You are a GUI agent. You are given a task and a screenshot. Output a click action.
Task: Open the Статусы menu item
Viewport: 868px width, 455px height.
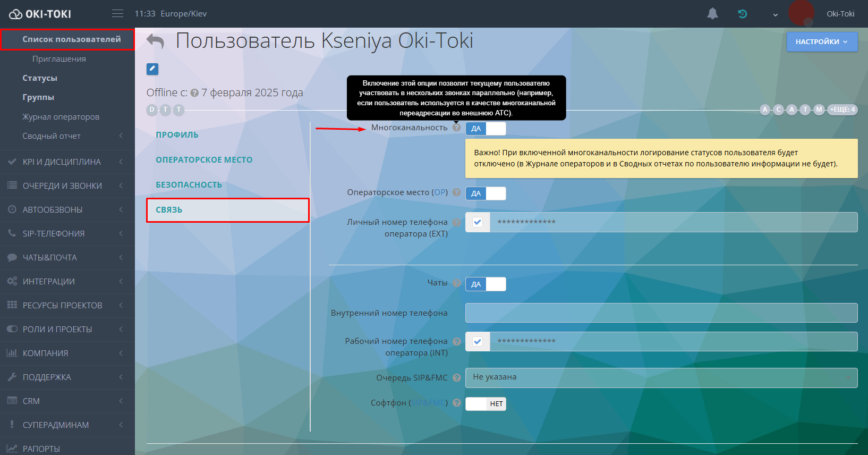tap(40, 78)
